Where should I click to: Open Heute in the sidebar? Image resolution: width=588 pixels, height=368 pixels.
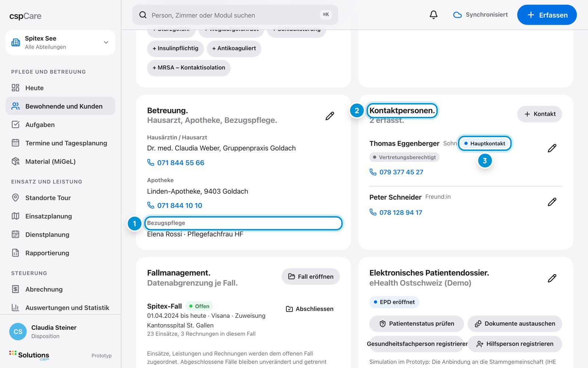pyautogui.click(x=60, y=88)
